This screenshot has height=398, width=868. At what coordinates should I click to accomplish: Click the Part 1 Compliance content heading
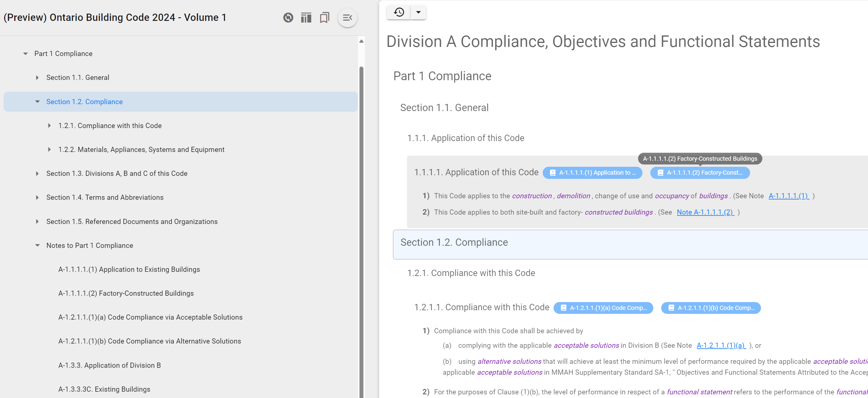[442, 76]
